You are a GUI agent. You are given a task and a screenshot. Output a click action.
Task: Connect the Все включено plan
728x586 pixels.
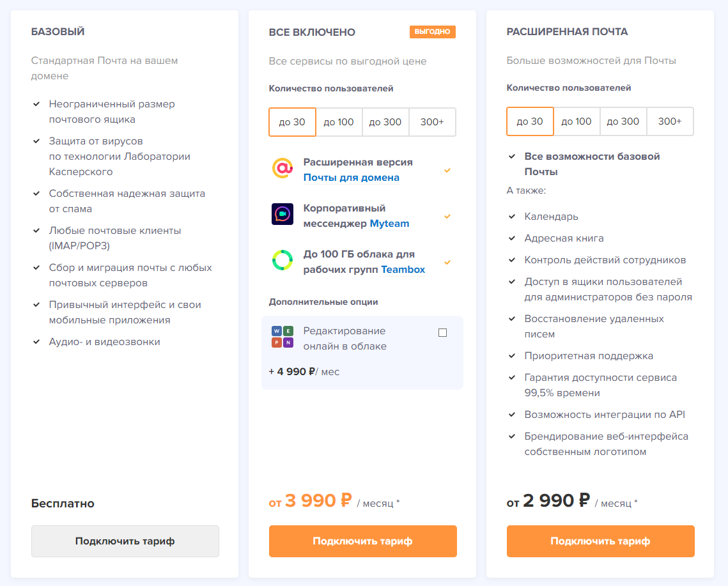[363, 541]
